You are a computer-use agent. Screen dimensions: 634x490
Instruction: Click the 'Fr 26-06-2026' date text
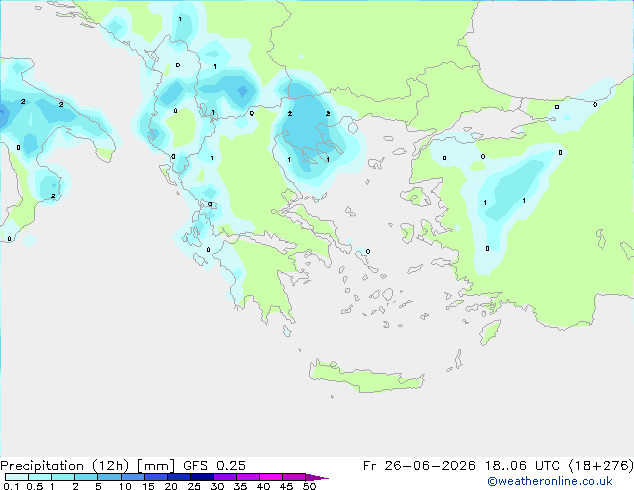pos(419,466)
